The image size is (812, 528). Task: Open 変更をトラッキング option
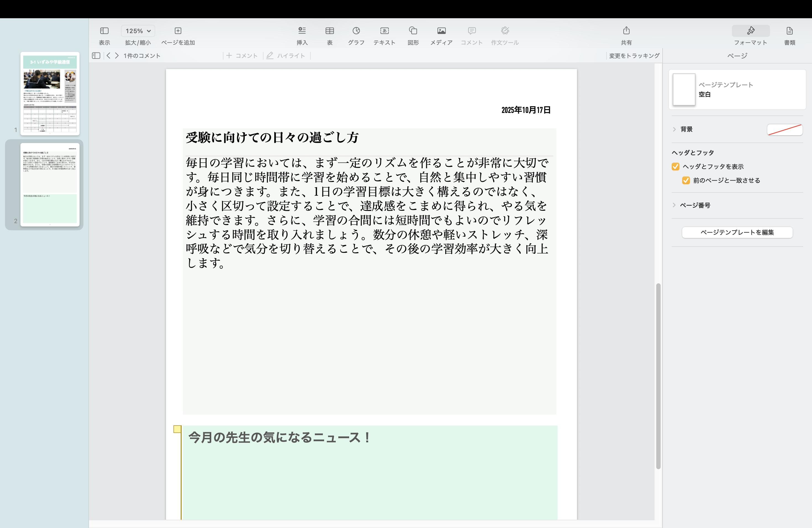pos(634,56)
